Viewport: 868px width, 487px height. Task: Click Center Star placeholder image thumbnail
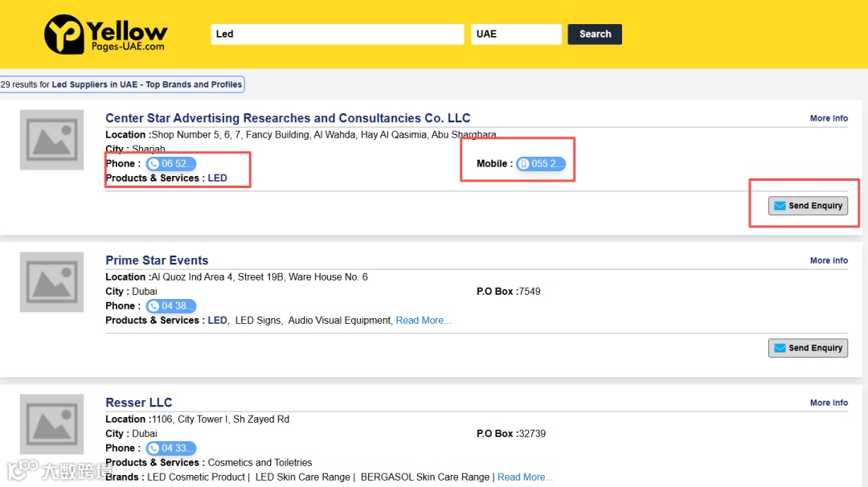pyautogui.click(x=51, y=140)
